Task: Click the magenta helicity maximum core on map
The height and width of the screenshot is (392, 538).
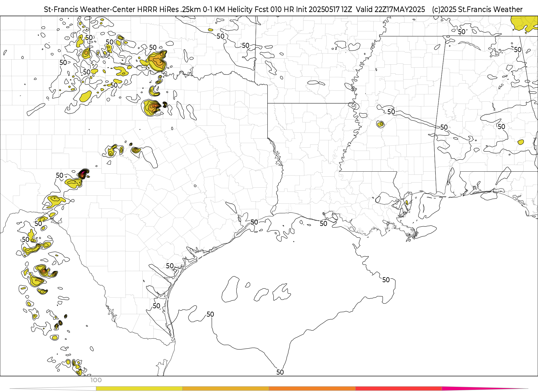Action: point(83,173)
